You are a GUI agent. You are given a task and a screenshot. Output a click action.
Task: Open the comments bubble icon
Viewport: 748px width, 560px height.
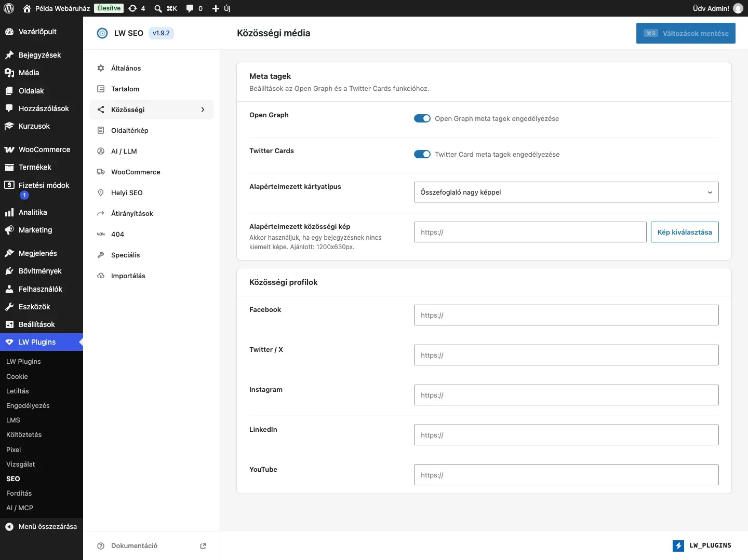pos(190,8)
